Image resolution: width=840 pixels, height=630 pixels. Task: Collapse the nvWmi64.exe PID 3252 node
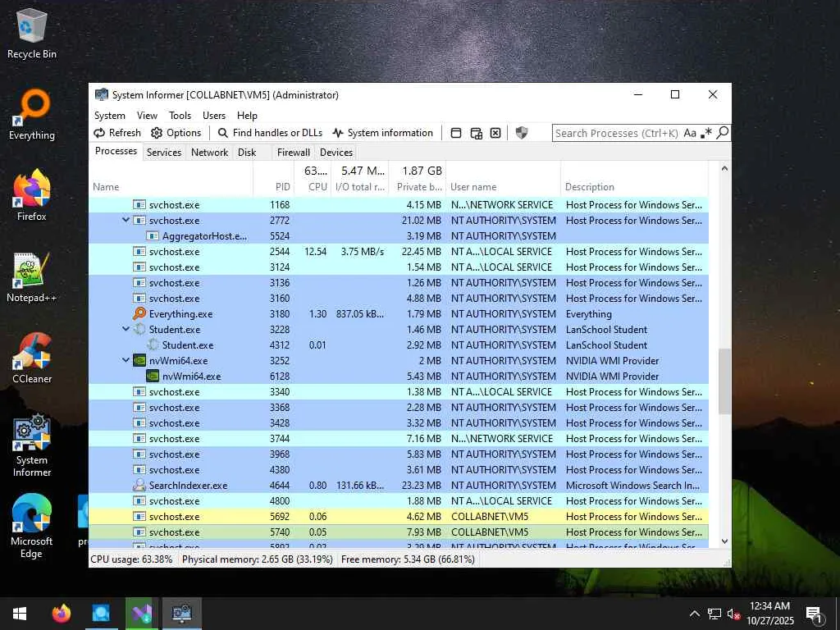pyautogui.click(x=126, y=361)
